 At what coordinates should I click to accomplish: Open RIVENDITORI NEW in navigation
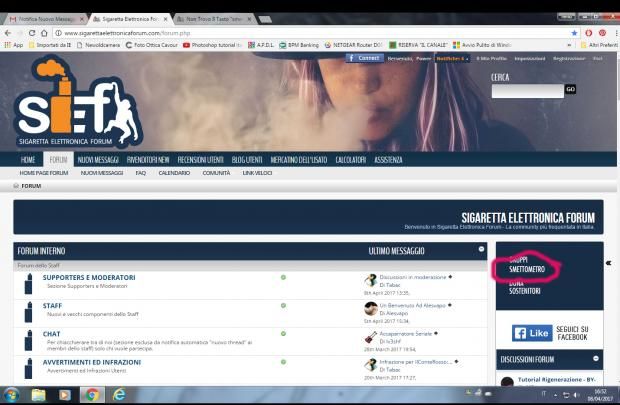[x=148, y=160]
